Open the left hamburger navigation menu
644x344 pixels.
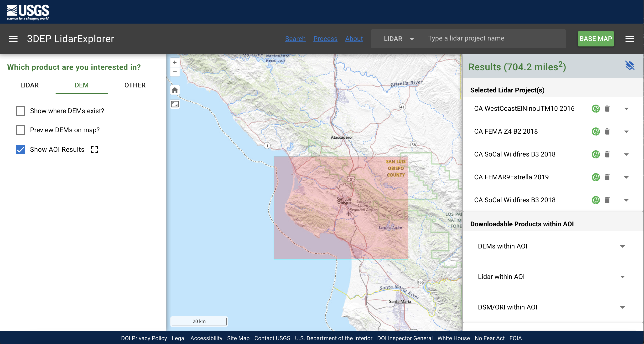point(13,39)
